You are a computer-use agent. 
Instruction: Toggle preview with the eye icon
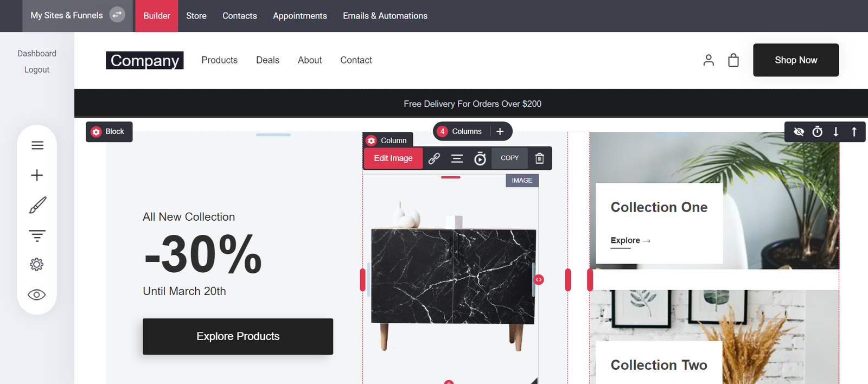coord(37,295)
